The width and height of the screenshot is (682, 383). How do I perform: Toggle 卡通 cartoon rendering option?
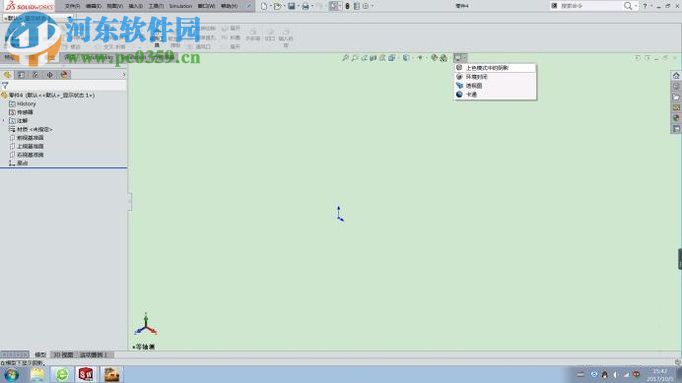point(495,94)
